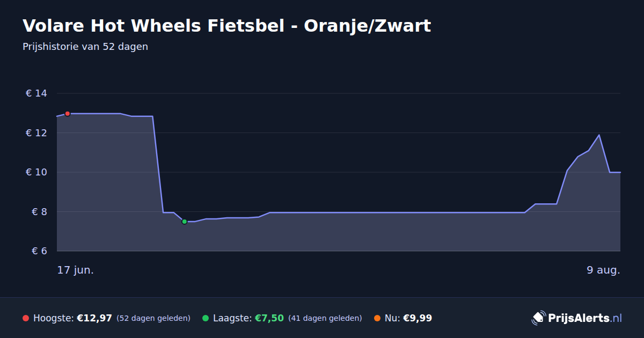The height and width of the screenshot is (338, 644).
Task: Click the red highest price marker on chart
Action: point(68,114)
